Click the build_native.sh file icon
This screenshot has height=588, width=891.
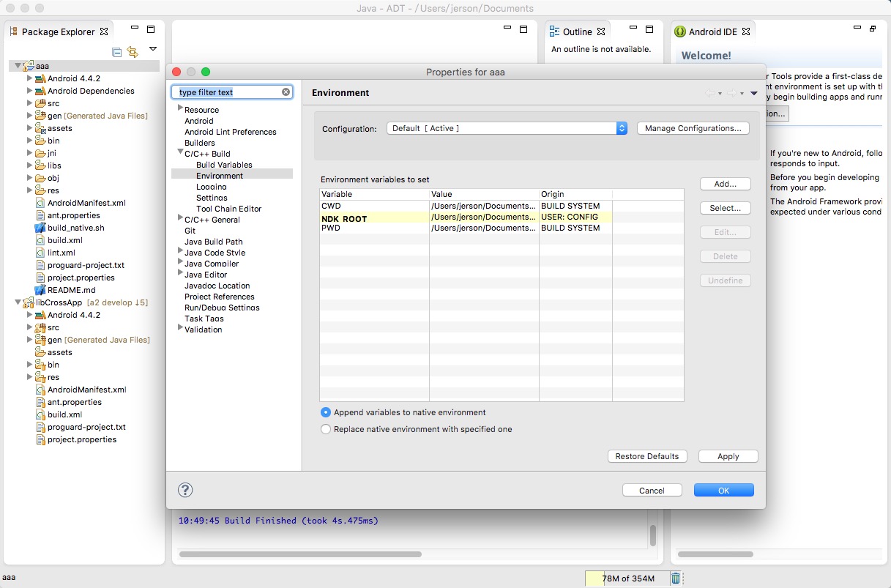(40, 228)
